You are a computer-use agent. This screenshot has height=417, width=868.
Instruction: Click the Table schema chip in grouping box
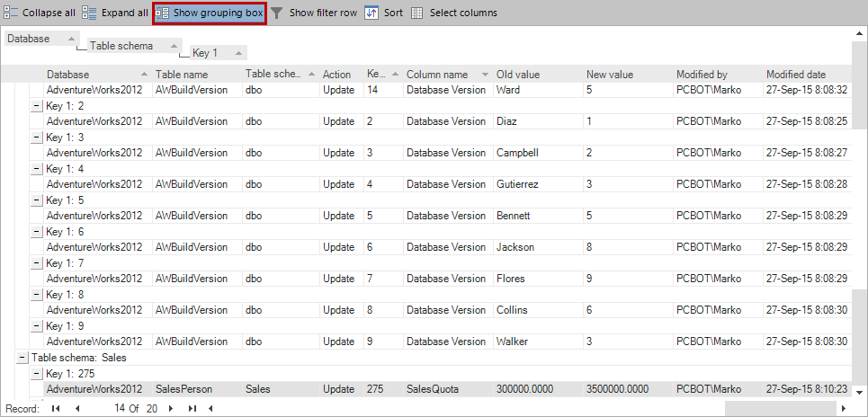click(135, 46)
